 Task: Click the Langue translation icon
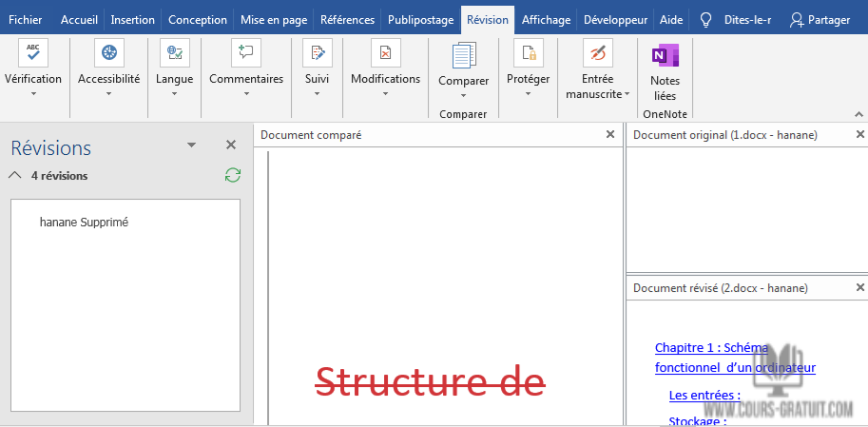(174, 53)
